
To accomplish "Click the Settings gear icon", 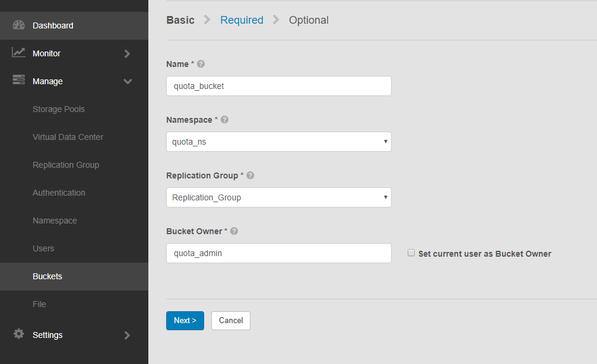I will (18, 334).
